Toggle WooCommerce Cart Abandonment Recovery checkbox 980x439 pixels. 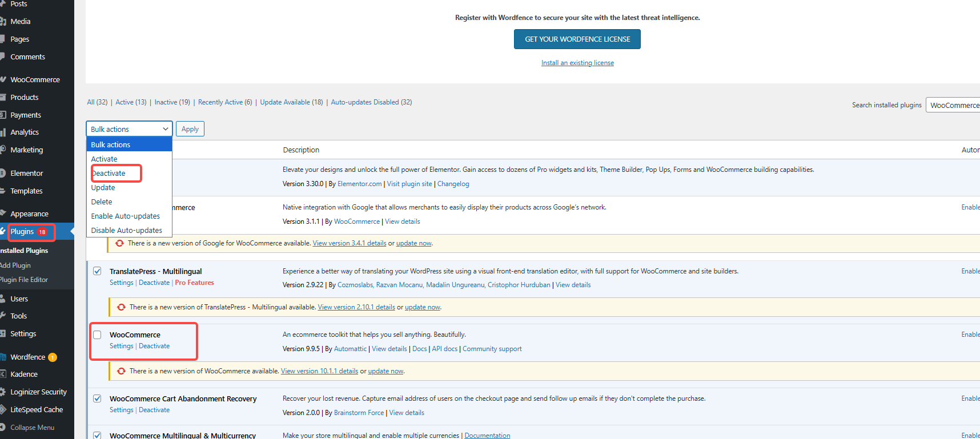[97, 398]
